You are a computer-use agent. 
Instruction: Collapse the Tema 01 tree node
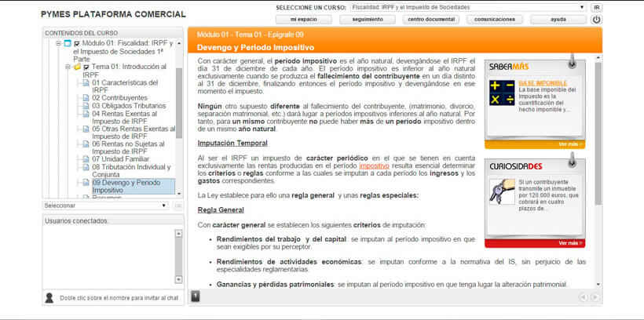[x=68, y=67]
